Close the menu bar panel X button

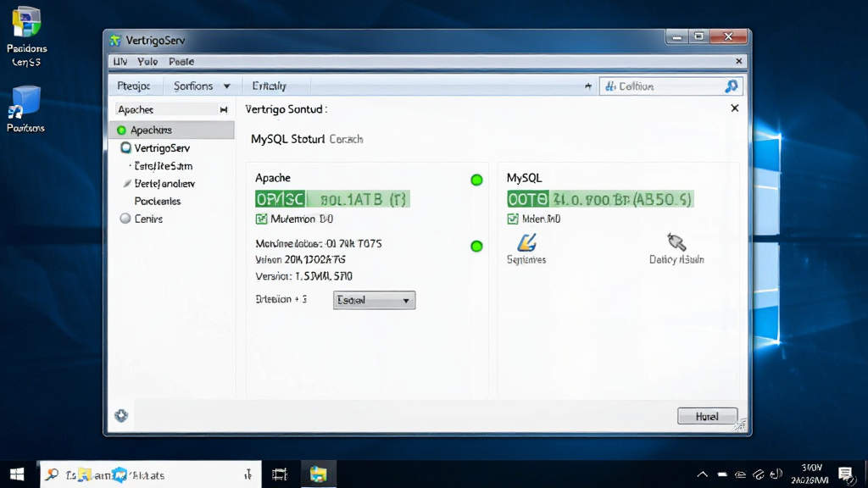(x=738, y=61)
